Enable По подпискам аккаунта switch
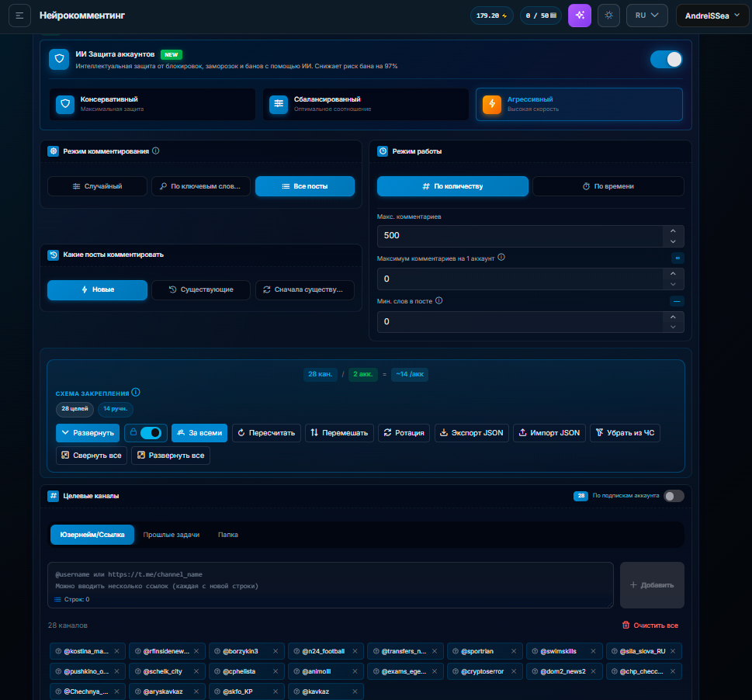This screenshot has height=700, width=752. [674, 496]
